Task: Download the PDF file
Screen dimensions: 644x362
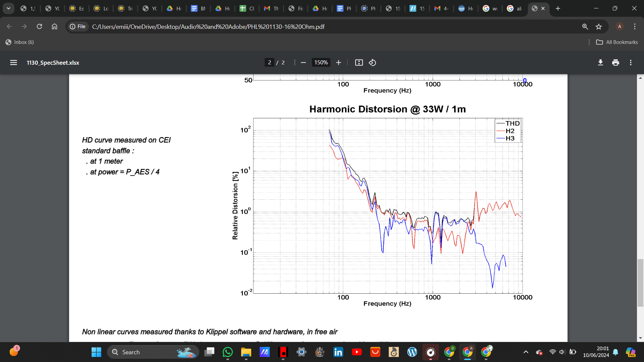Action: click(x=600, y=63)
